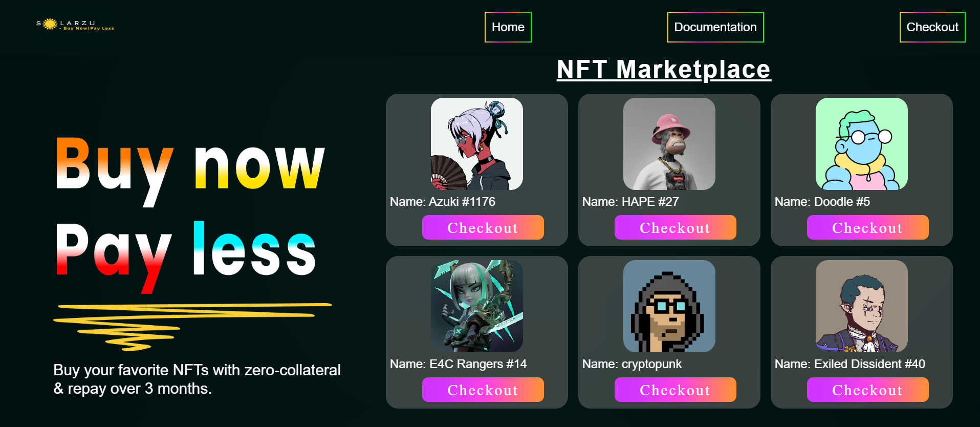This screenshot has width=980, height=427.
Task: Click the NFT Marketplace heading link
Action: (x=664, y=69)
